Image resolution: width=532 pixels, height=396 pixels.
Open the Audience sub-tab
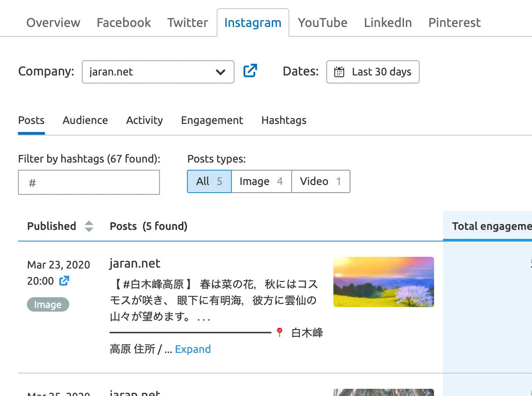click(x=85, y=120)
